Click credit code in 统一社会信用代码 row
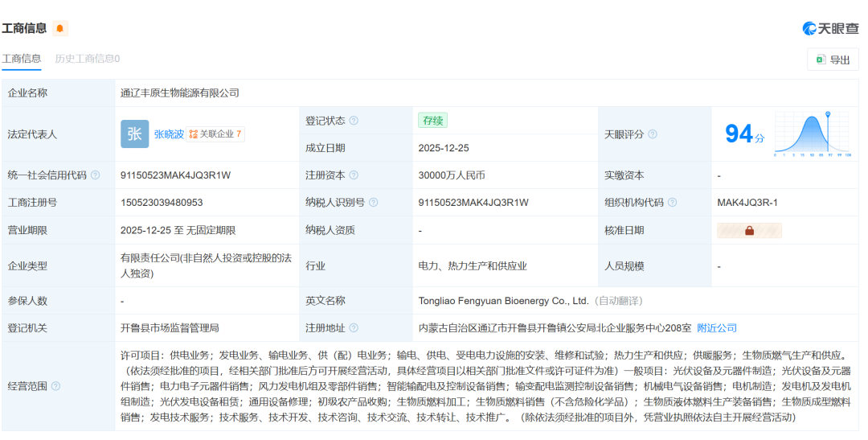The width and height of the screenshot is (868, 440). 175,175
